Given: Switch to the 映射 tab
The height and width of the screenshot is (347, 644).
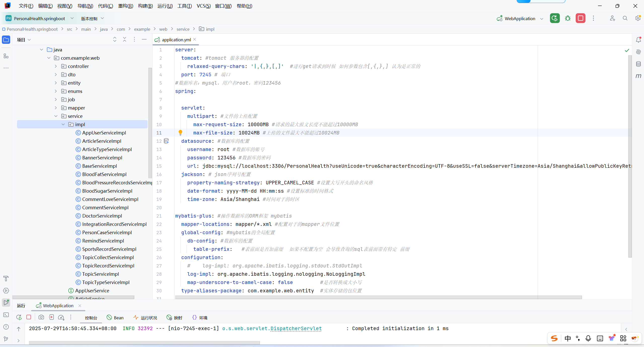Looking at the screenshot, I should tap(174, 318).
